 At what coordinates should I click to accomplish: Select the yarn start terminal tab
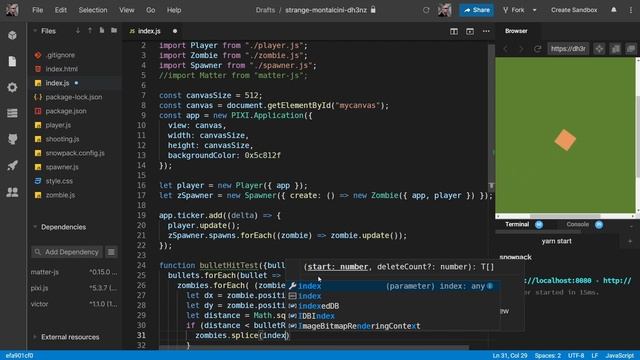[x=556, y=241]
